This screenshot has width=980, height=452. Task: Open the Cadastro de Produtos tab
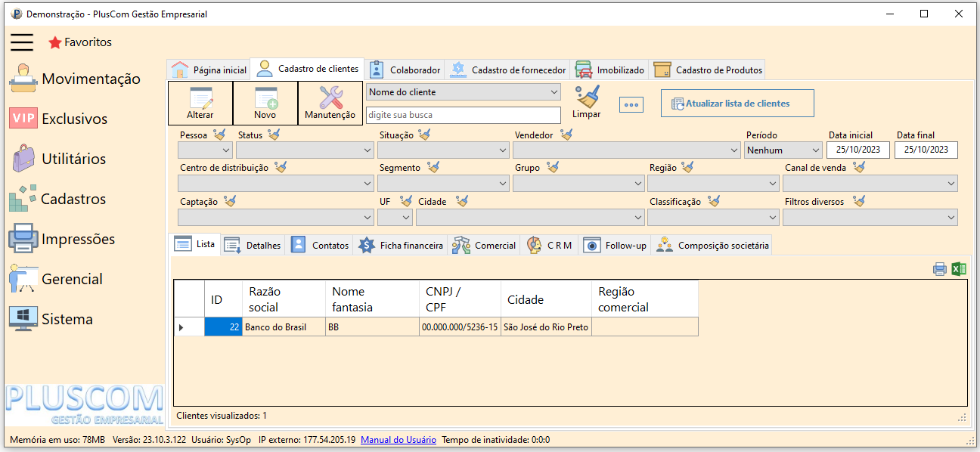[x=709, y=70]
